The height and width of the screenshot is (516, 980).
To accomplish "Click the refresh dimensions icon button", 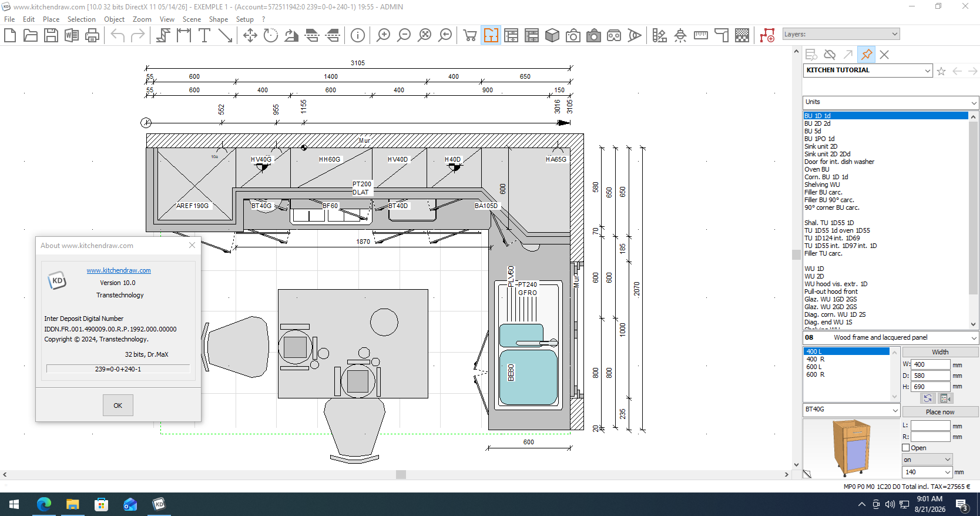I will click(928, 398).
